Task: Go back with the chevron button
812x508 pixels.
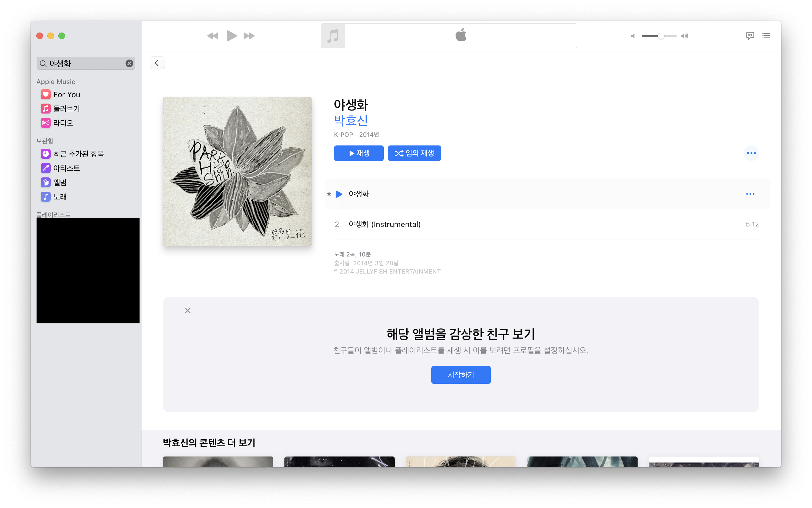Action: tap(157, 63)
